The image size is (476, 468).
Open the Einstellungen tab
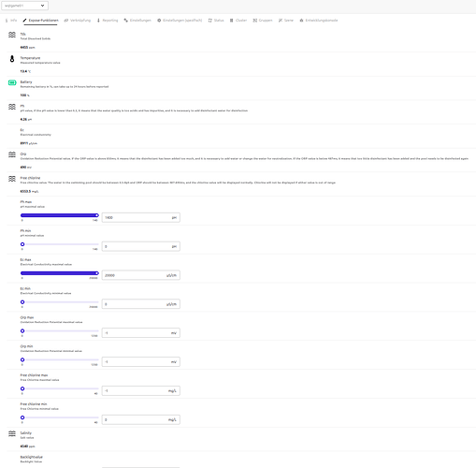pyautogui.click(x=137, y=21)
